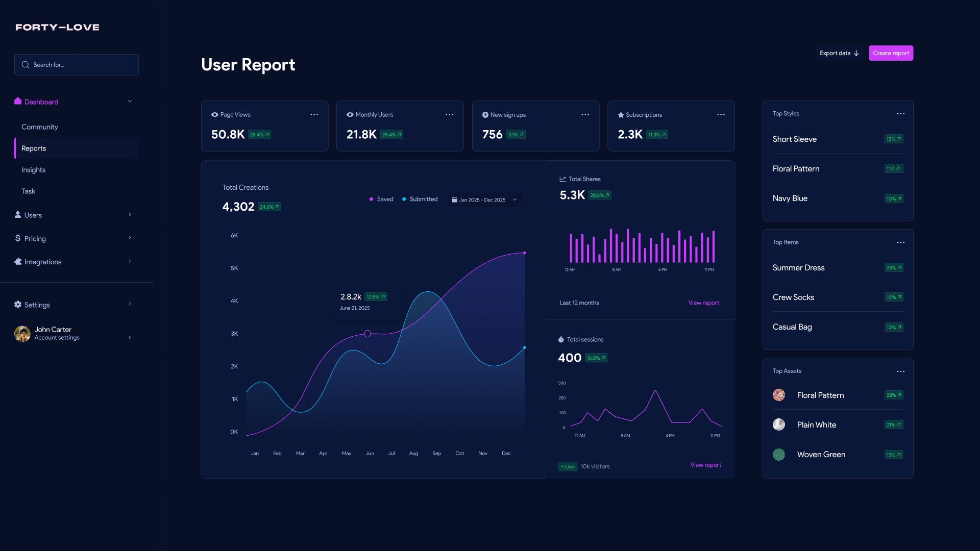Open Top Styles options ellipsis menu

(x=900, y=114)
